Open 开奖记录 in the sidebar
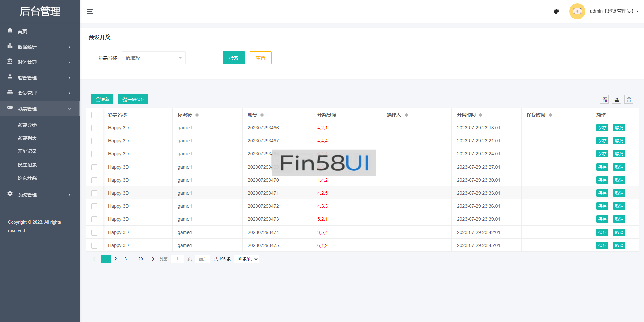The width and height of the screenshot is (644, 322). click(27, 151)
